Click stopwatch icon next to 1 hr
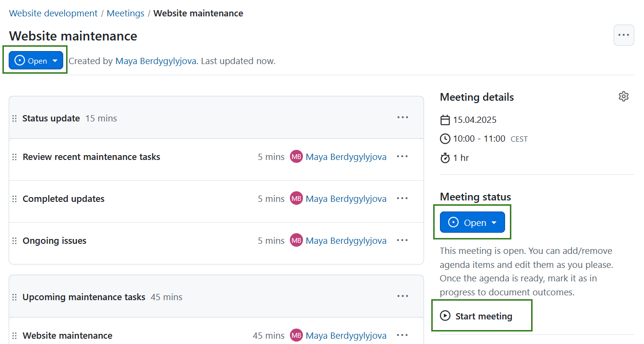The image size is (644, 344). pos(445,158)
